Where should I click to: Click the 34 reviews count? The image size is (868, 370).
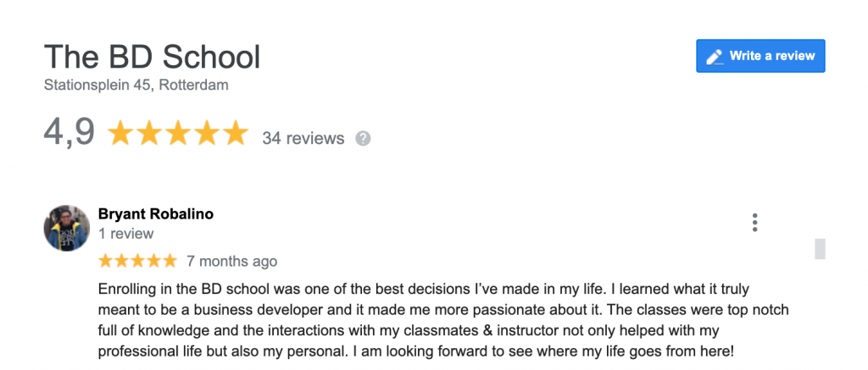point(303,138)
